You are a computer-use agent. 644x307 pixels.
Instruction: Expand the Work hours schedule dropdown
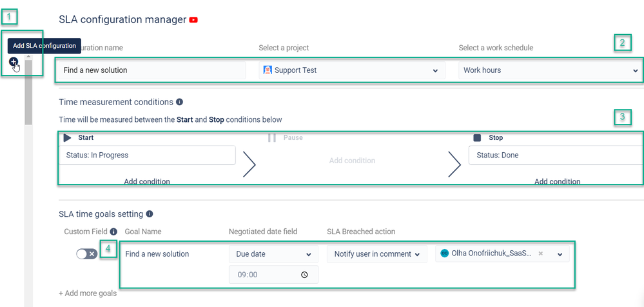coord(550,70)
